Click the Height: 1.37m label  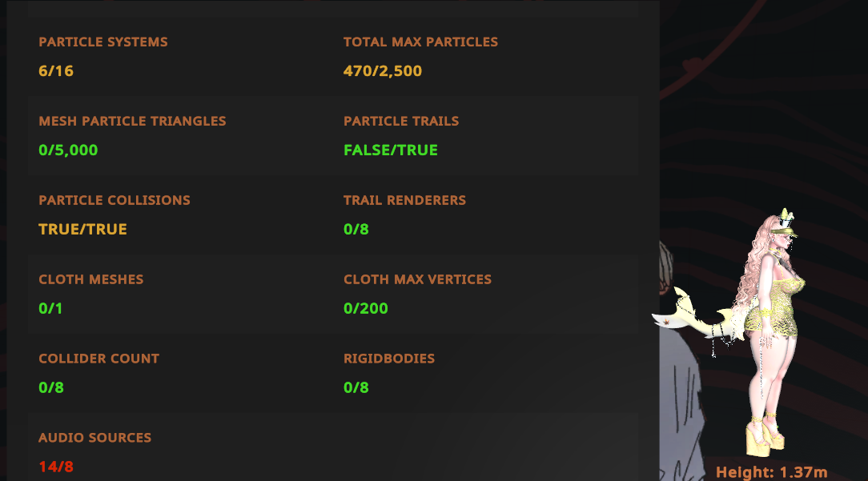point(772,472)
